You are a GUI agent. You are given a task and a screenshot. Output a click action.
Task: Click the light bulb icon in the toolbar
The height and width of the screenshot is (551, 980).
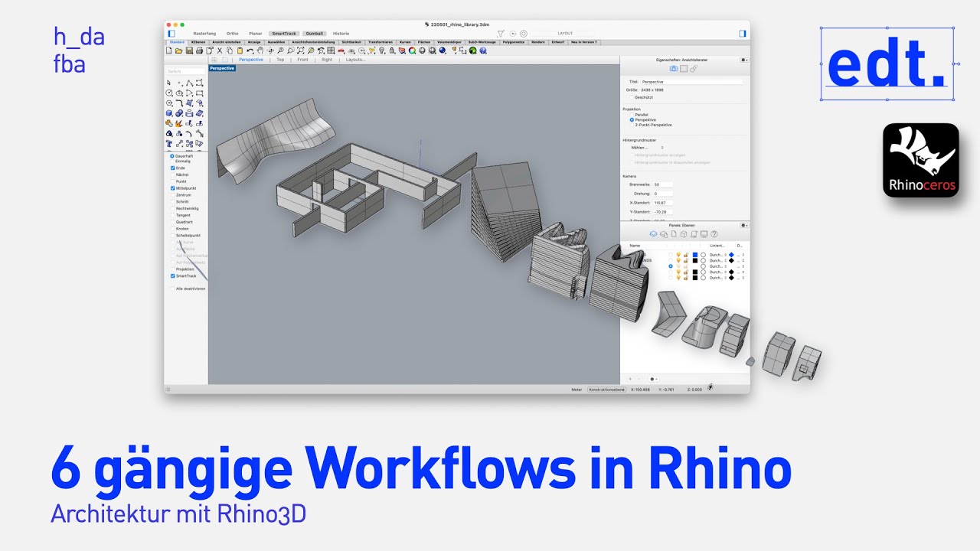click(381, 51)
